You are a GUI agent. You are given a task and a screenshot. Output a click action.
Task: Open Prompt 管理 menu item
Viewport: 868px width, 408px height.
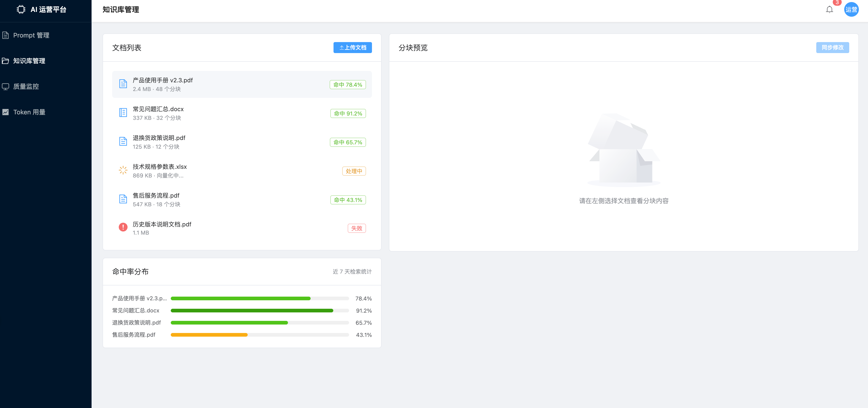tap(46, 35)
